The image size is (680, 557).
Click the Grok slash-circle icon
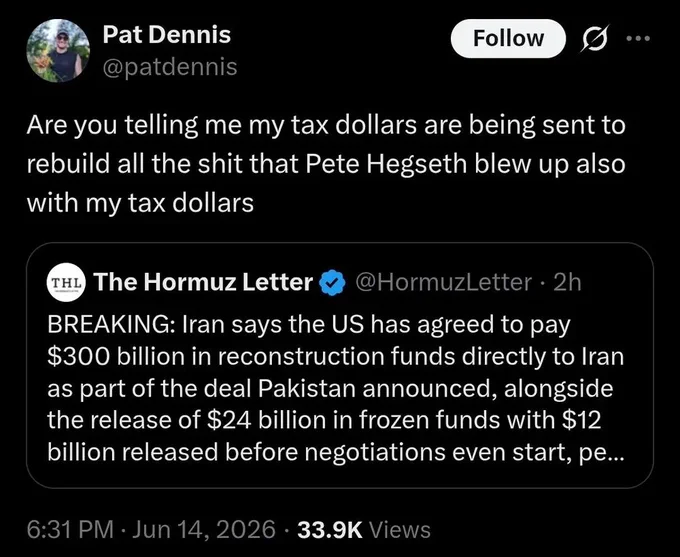pyautogui.click(x=595, y=39)
